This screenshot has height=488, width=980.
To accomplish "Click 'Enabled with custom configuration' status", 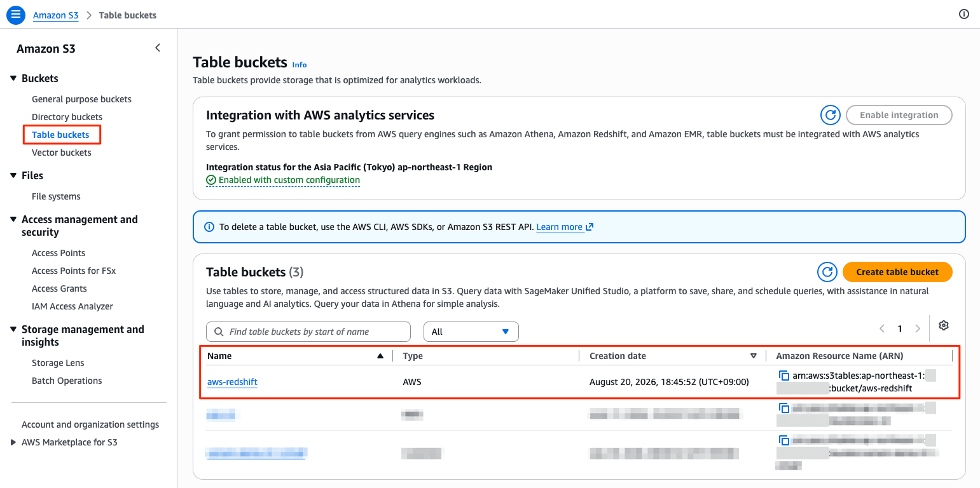I will click(x=283, y=180).
